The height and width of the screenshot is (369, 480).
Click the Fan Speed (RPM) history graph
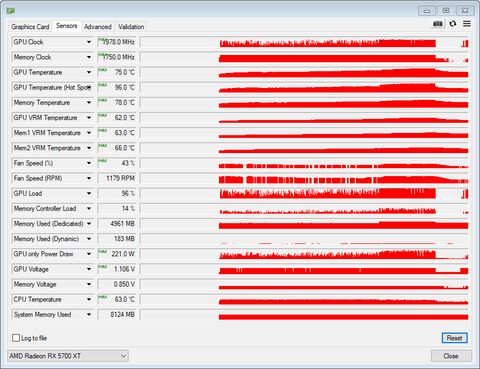point(304,178)
